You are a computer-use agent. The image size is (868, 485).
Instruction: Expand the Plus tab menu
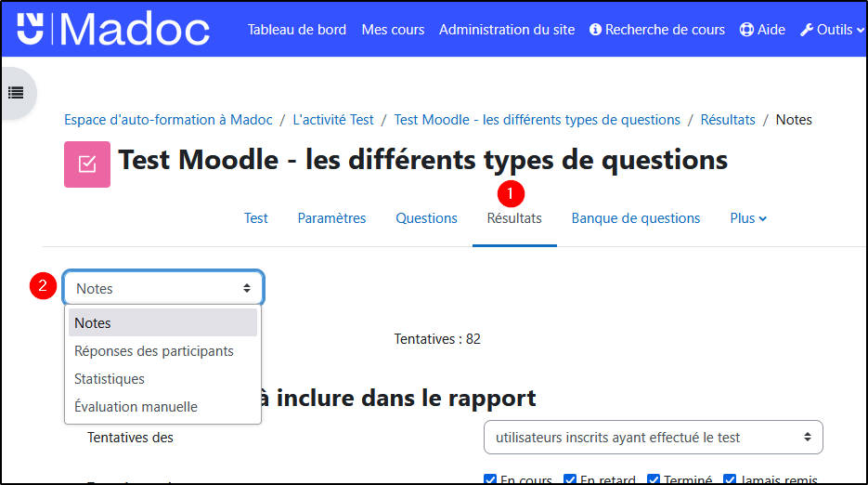(x=748, y=218)
